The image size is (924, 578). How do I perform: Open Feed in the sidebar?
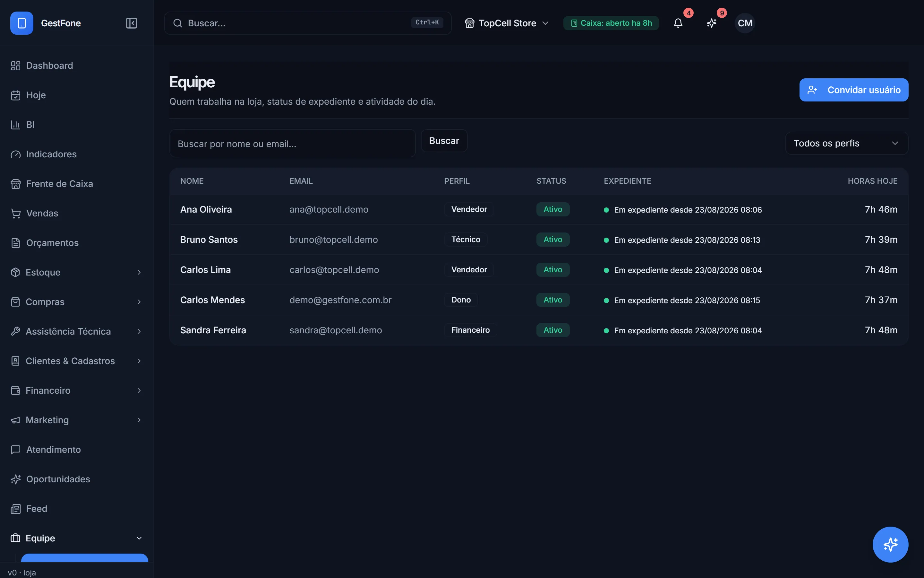pyautogui.click(x=76, y=509)
